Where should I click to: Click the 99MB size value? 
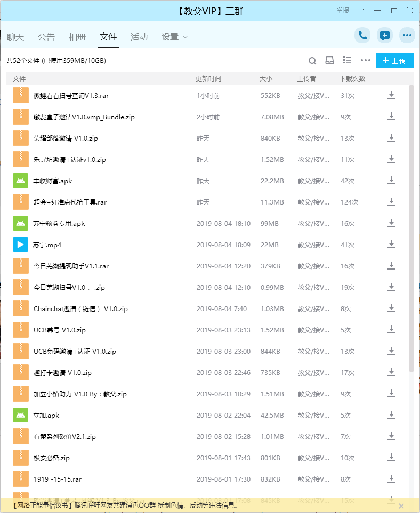coord(269,223)
